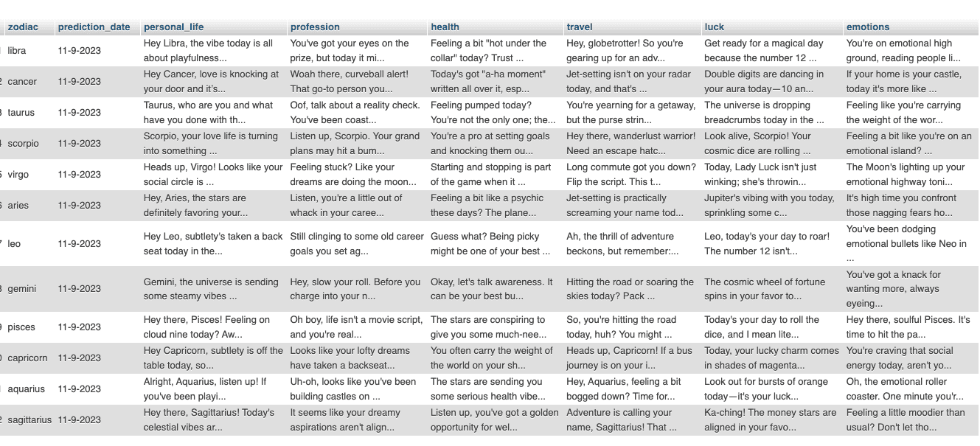The height and width of the screenshot is (446, 980).
Task: Click the personal_life column header
Action: pyautogui.click(x=173, y=27)
